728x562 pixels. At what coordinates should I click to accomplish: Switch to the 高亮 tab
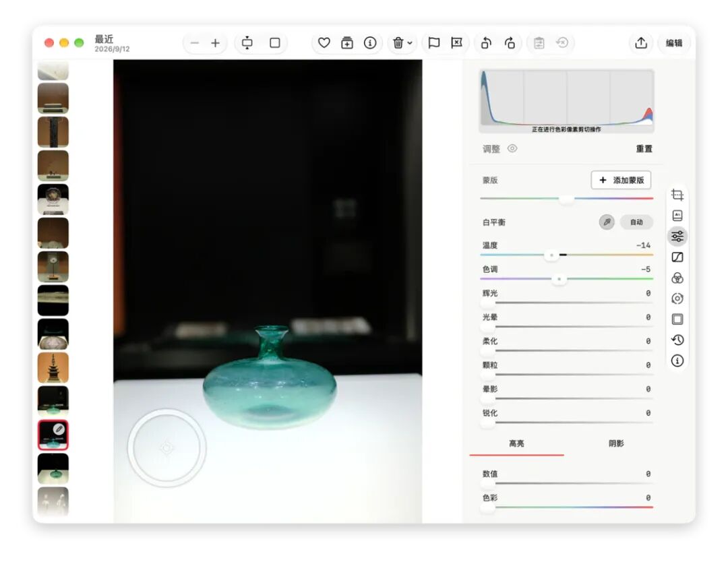point(516,443)
